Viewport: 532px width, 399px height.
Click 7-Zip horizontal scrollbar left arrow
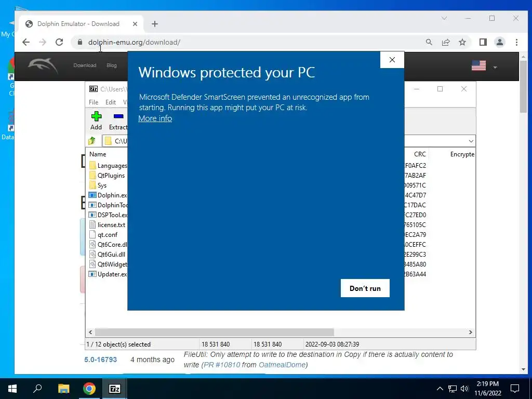pos(90,332)
